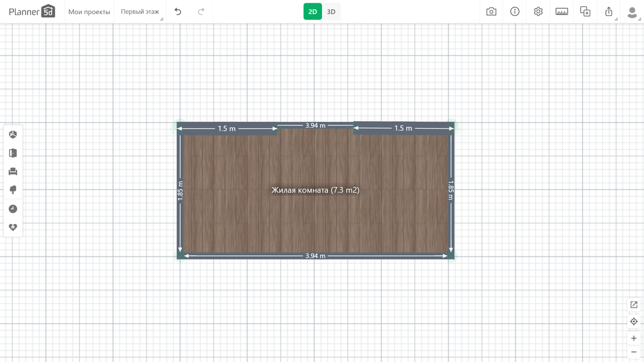Open the recent items clock icon
Image resolution: width=644 pixels, height=362 pixels.
click(x=13, y=209)
